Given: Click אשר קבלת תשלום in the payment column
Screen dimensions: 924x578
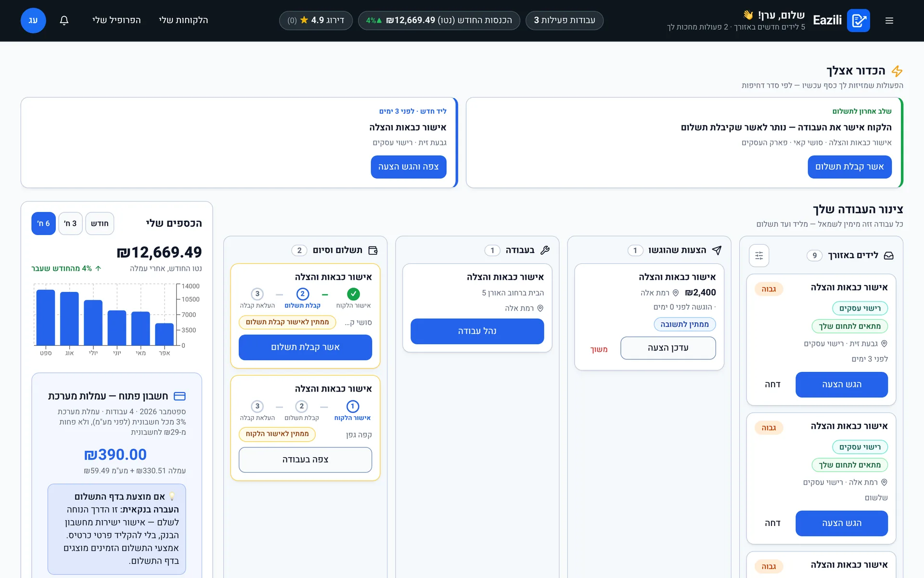Looking at the screenshot, I should pos(305,347).
